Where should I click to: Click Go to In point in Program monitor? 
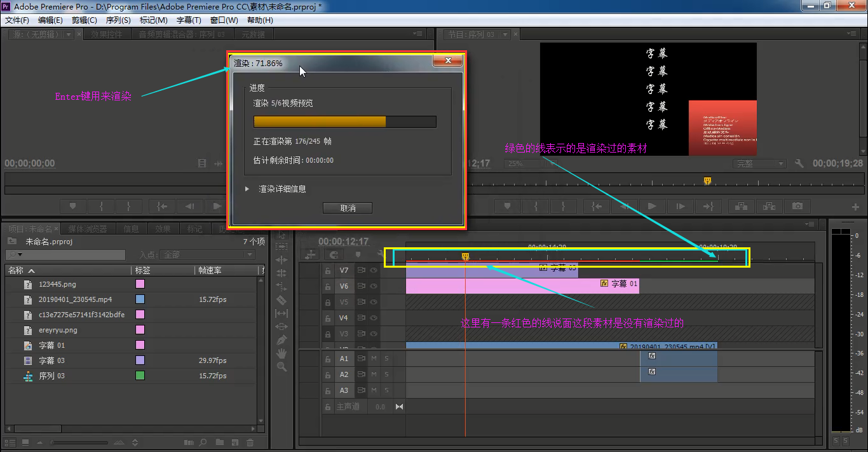click(596, 206)
